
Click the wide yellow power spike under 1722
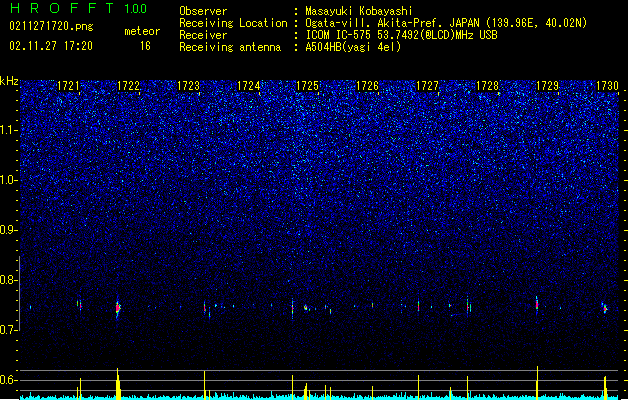pyautogui.click(x=118, y=384)
